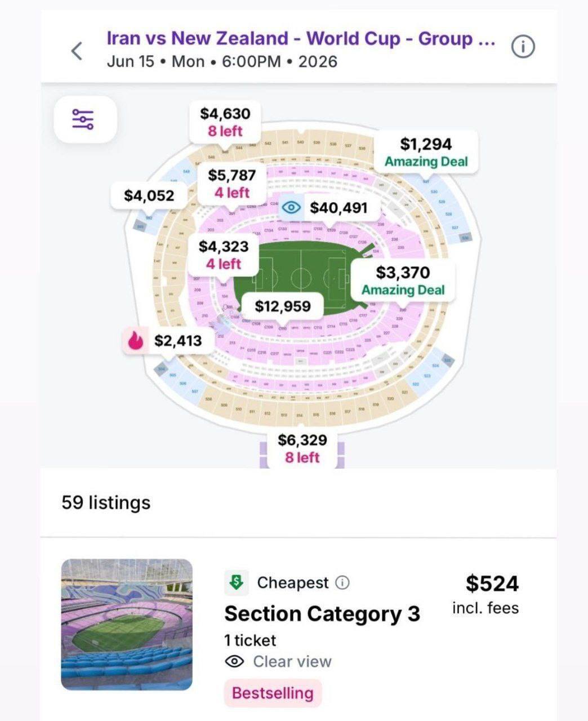Open the stadium seat view thumbnail
Image resolution: width=588 pixels, height=721 pixels.
coord(127,624)
